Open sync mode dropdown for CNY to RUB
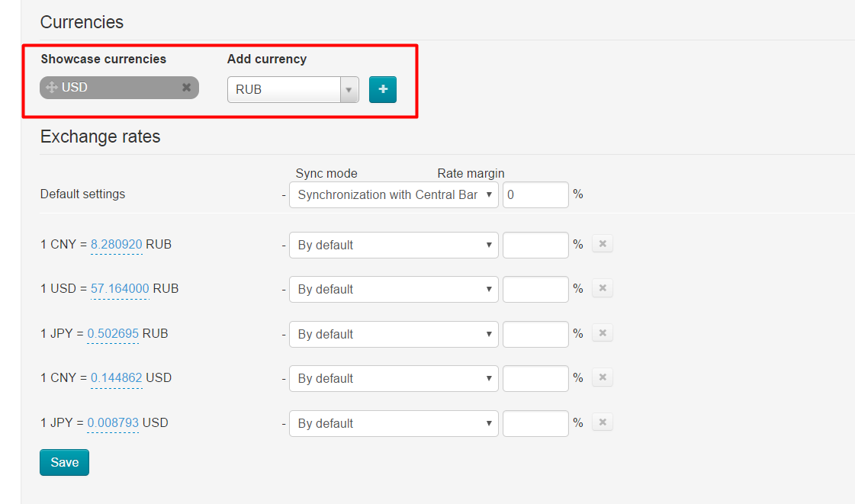The width and height of the screenshot is (855, 504). pos(394,246)
